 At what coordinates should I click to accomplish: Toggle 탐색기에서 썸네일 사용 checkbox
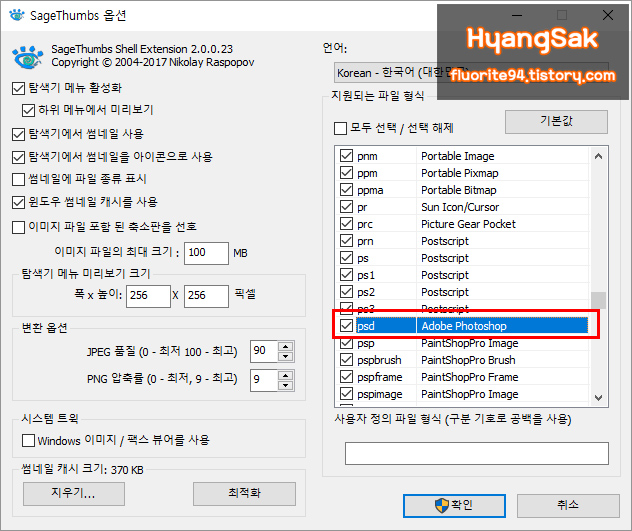click(x=18, y=134)
